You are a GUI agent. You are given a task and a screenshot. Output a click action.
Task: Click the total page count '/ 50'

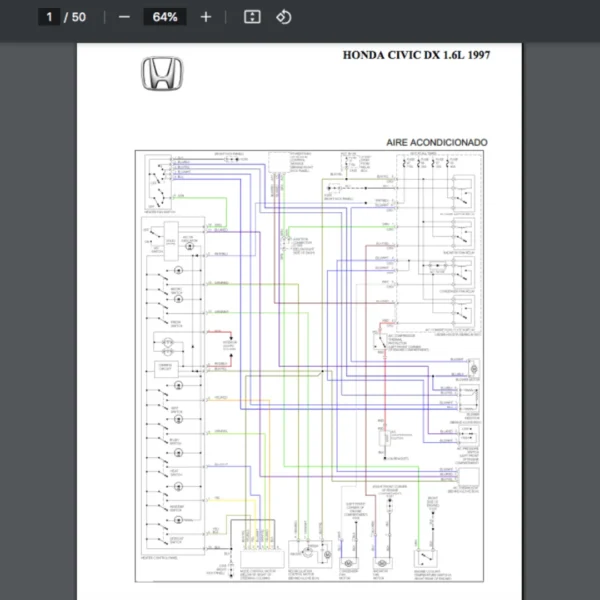click(x=76, y=17)
